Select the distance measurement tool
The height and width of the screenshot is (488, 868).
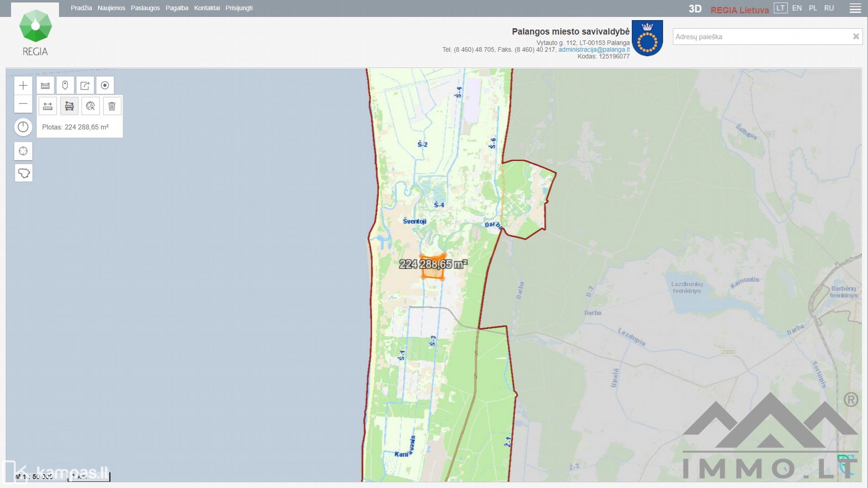(x=48, y=106)
